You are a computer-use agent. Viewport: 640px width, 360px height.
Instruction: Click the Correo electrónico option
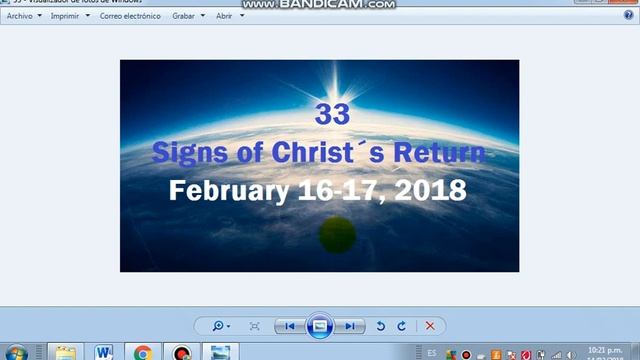point(130,16)
